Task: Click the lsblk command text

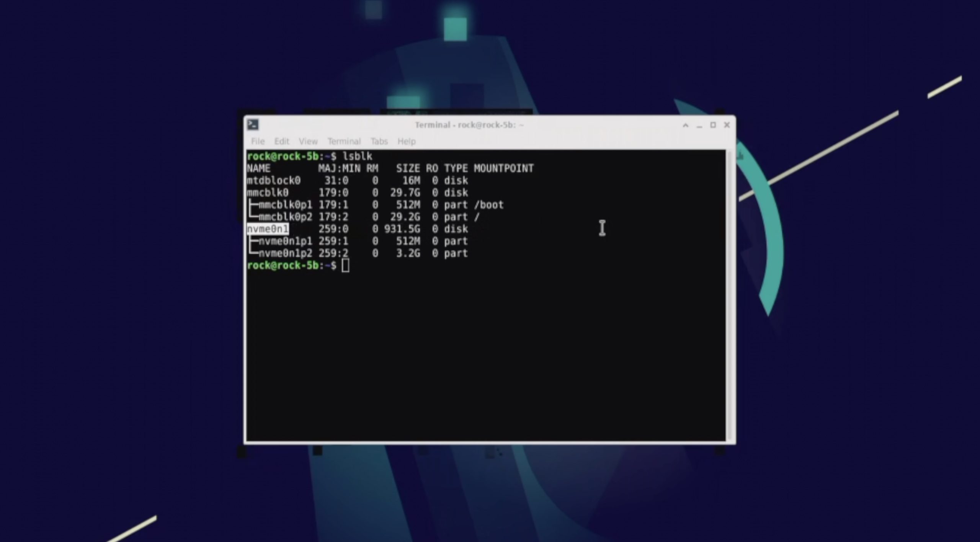Action: (x=357, y=156)
